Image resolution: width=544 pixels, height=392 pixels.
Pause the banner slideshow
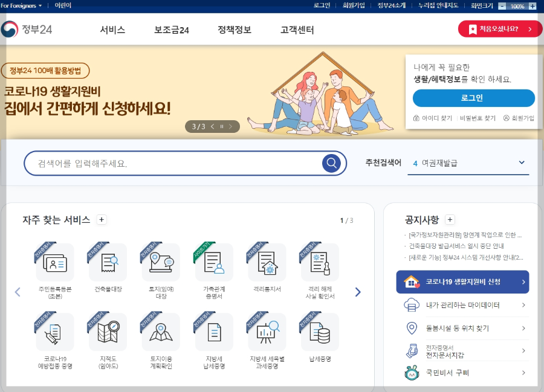[222, 126]
